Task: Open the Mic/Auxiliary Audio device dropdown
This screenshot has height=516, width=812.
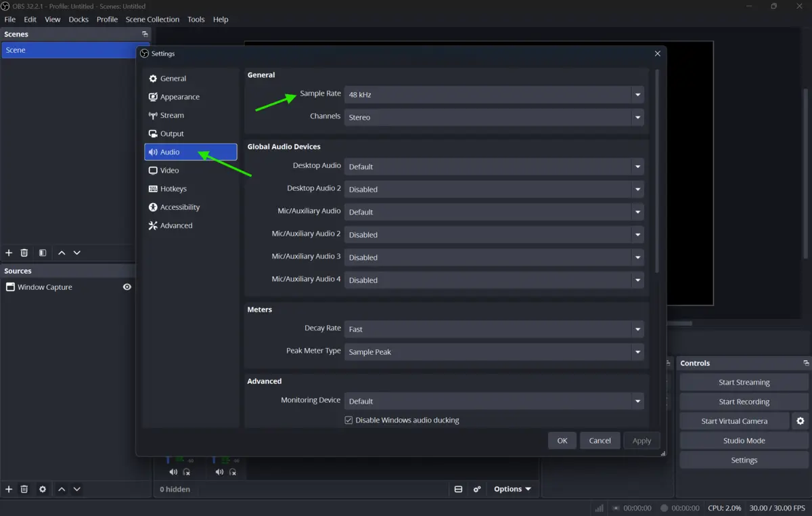Action: (x=494, y=212)
